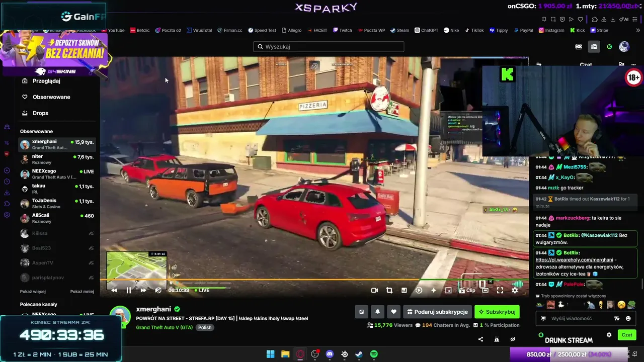Enter fullscreen for the video player
Screen dimensions: 644x362
(x=500, y=290)
